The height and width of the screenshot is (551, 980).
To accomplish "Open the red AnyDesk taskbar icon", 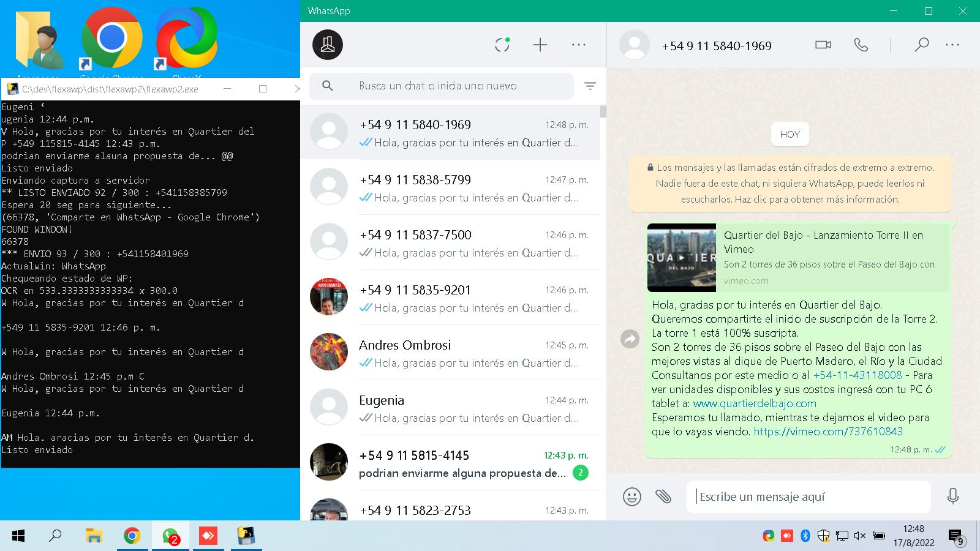I will [208, 536].
